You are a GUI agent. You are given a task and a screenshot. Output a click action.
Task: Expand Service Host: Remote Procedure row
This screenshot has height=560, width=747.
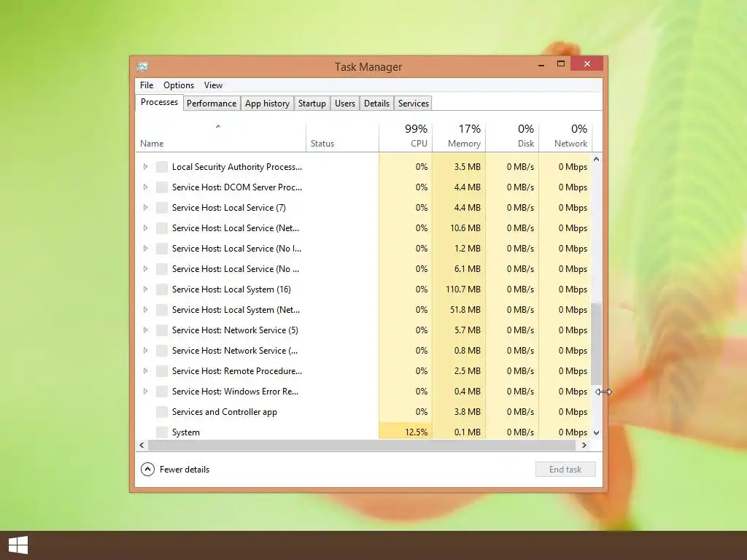145,371
